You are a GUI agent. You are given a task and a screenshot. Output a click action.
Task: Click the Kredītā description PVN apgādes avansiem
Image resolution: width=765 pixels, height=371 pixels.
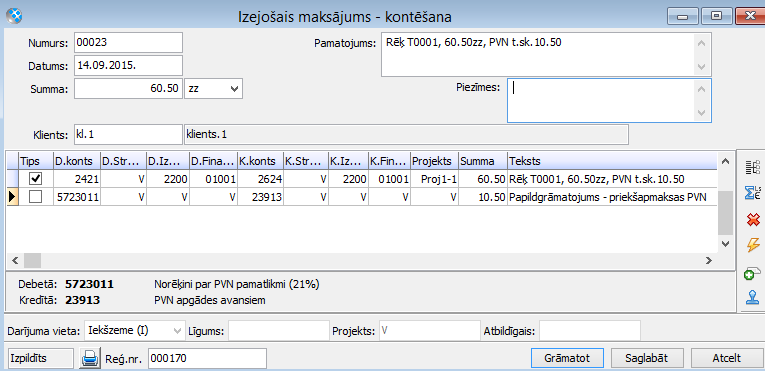tap(210, 300)
